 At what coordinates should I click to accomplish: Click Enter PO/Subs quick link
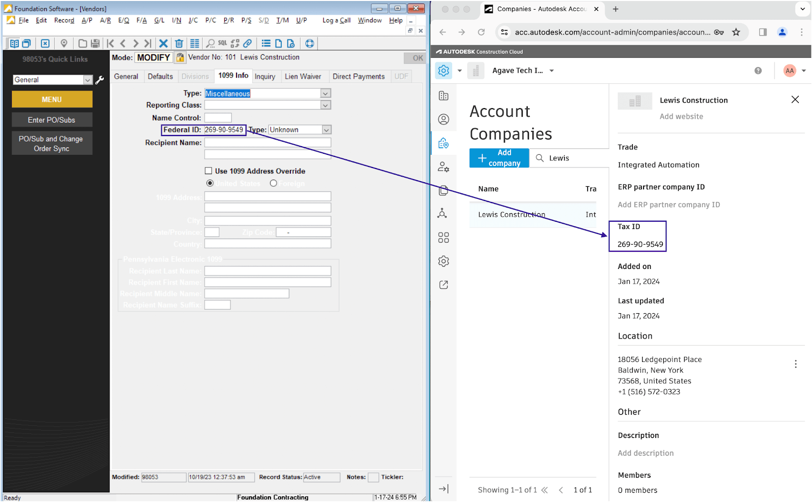[x=52, y=120]
